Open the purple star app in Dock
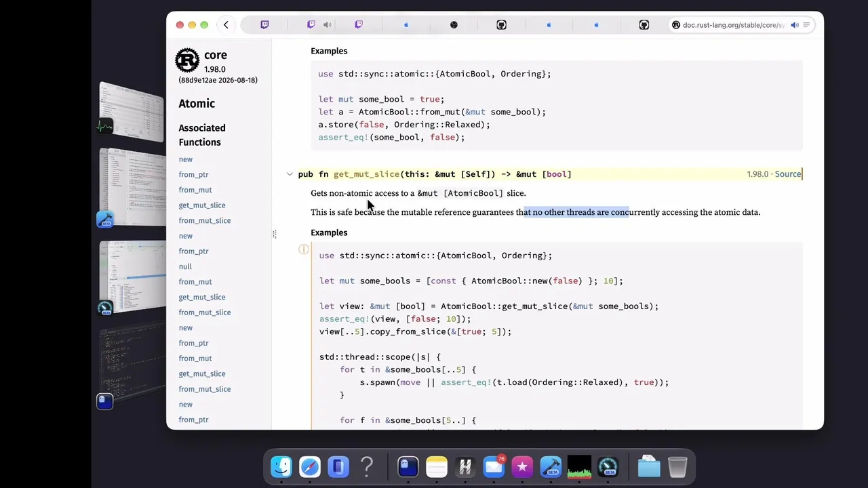 pyautogui.click(x=522, y=466)
